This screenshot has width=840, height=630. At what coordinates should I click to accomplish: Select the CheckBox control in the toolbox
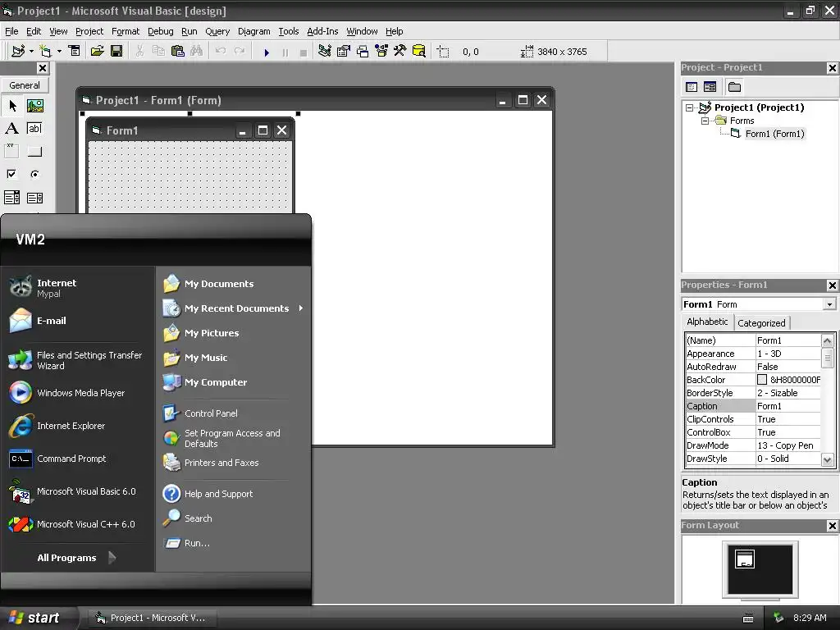pos(11,174)
